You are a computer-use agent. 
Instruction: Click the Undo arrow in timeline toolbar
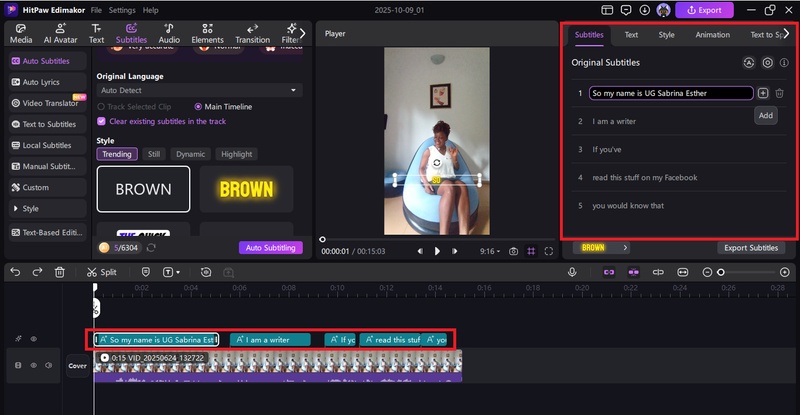[x=13, y=272]
